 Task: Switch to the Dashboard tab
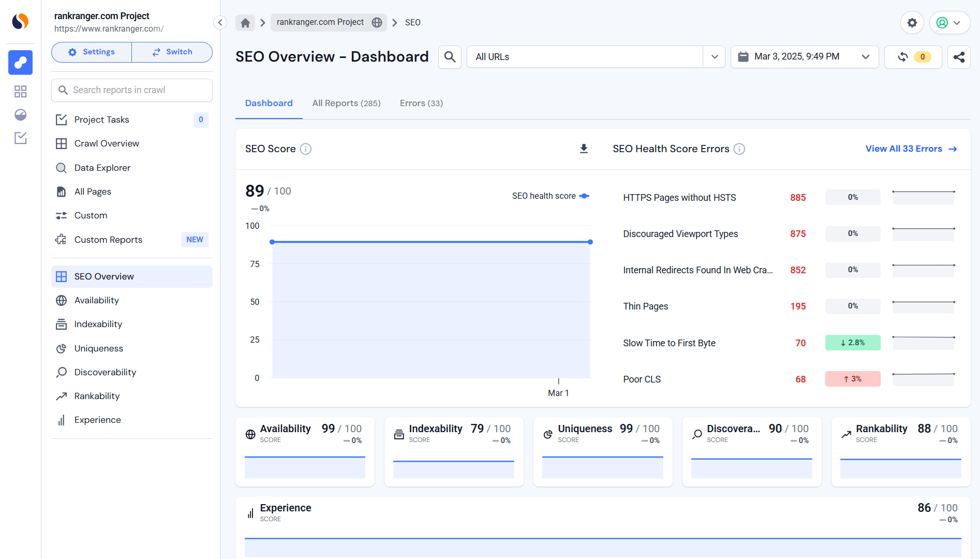tap(269, 104)
